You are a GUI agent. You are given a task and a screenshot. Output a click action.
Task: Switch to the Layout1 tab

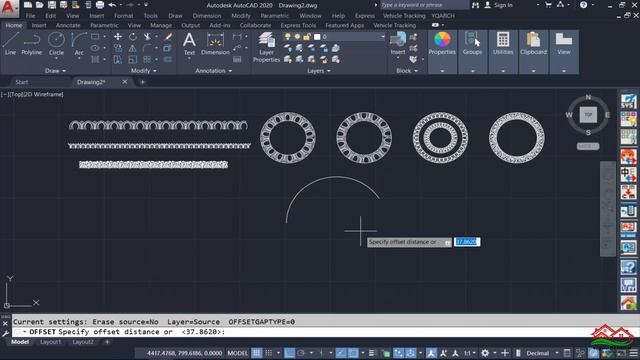[51, 342]
